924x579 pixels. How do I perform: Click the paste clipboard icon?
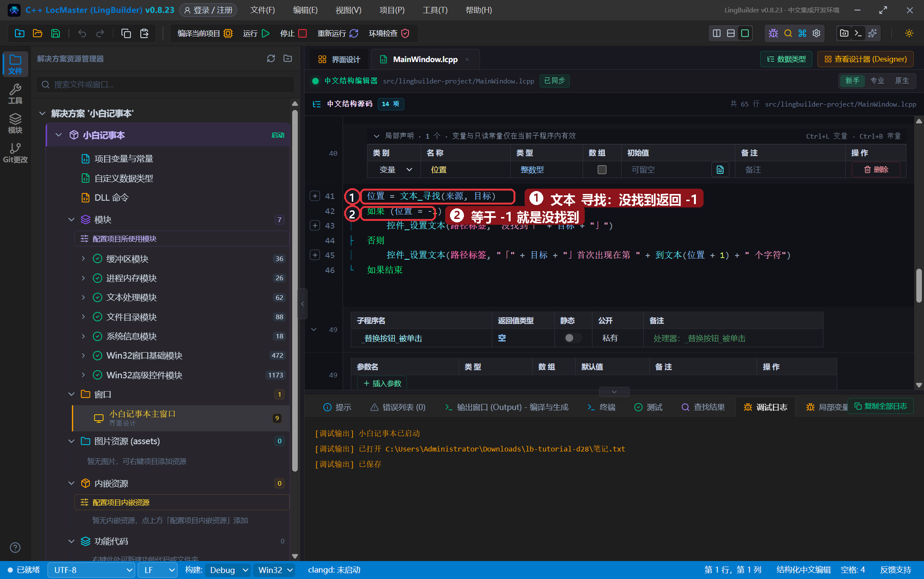click(x=144, y=33)
